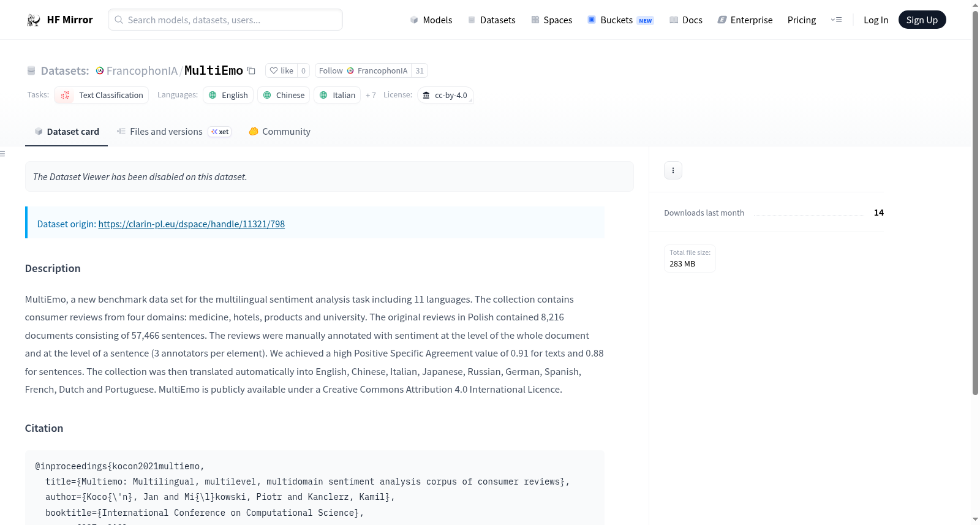Viewport: 980px width, 525px height.
Task: Click the like count 0
Action: [x=303, y=70]
